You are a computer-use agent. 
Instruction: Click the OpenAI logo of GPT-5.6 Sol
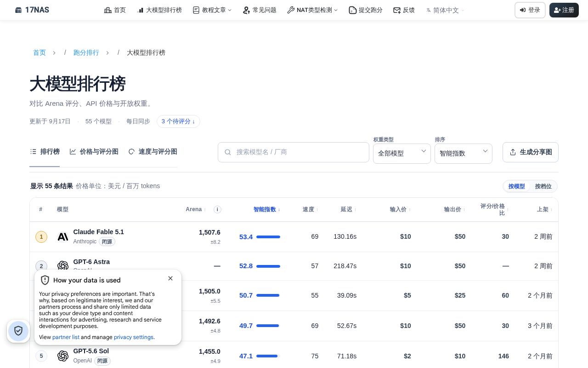tap(63, 356)
